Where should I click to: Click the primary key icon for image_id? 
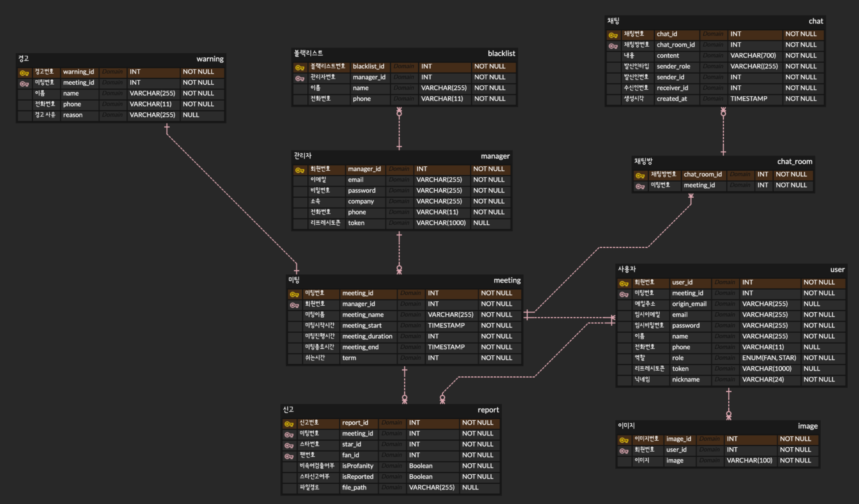point(624,440)
